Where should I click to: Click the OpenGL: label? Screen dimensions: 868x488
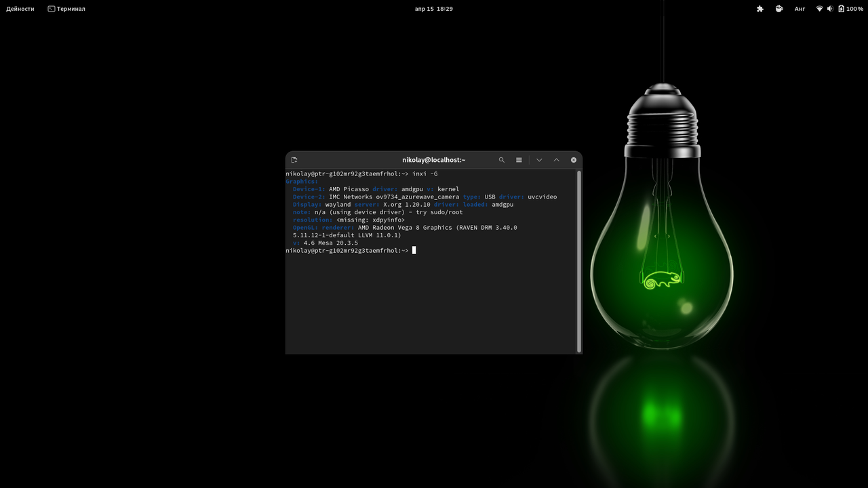pos(306,228)
